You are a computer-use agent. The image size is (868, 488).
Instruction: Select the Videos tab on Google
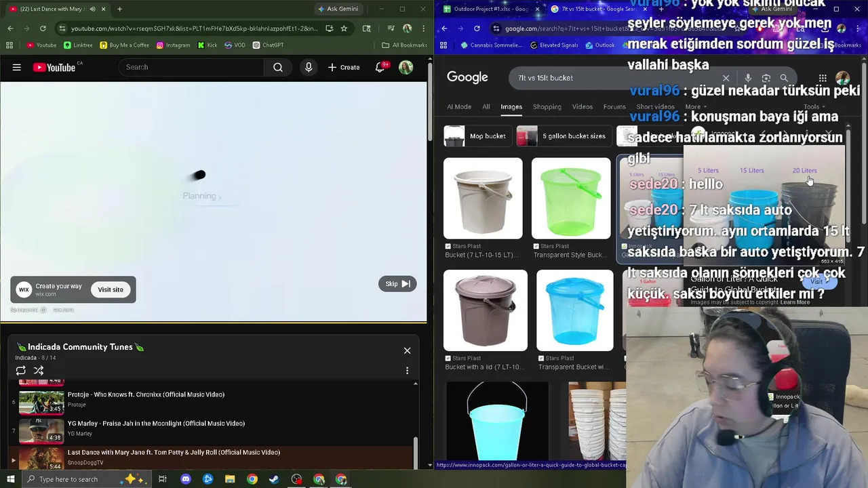[x=582, y=106]
